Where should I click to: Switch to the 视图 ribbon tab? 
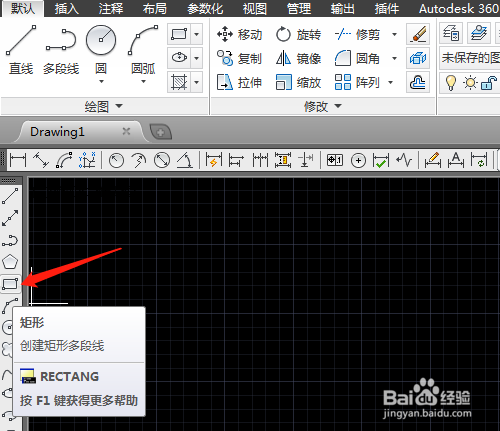[254, 8]
